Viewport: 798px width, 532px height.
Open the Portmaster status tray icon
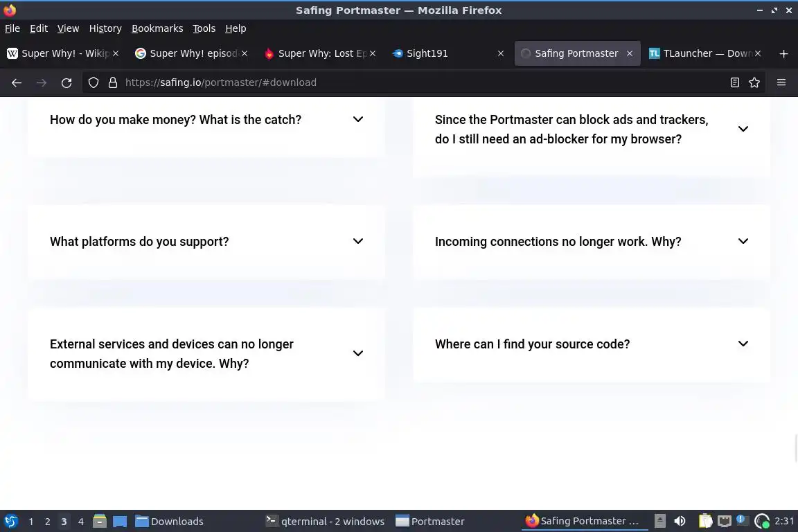(x=762, y=521)
